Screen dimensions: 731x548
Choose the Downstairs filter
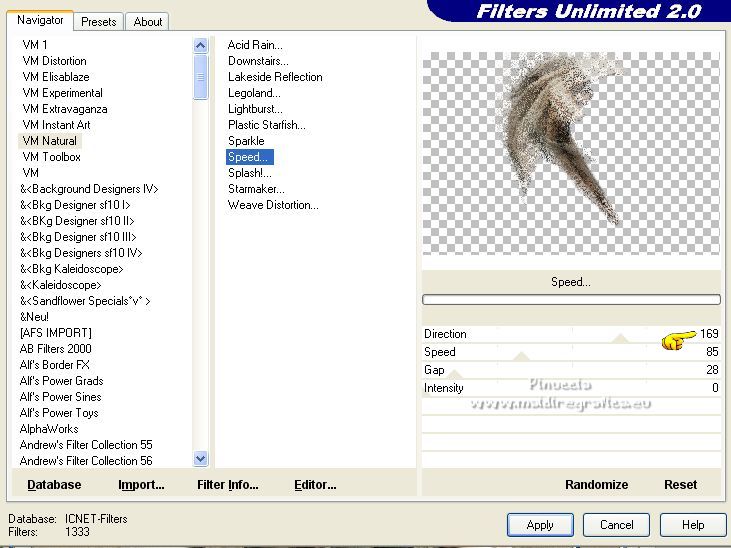[x=258, y=61]
